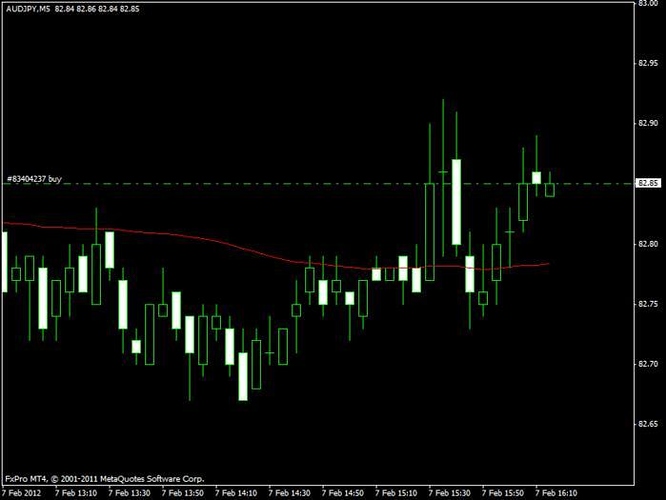
Task: Click the 82.75 price axis label
Action: 648,304
